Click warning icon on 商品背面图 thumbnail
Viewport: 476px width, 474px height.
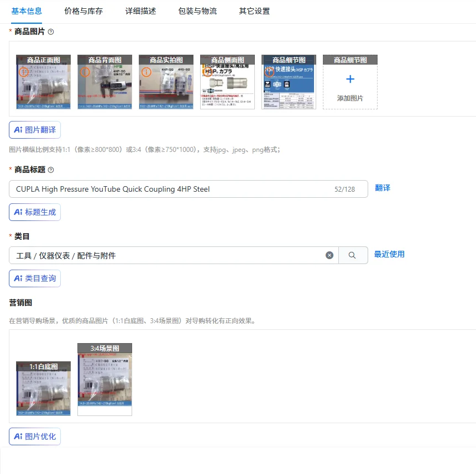tap(85, 72)
